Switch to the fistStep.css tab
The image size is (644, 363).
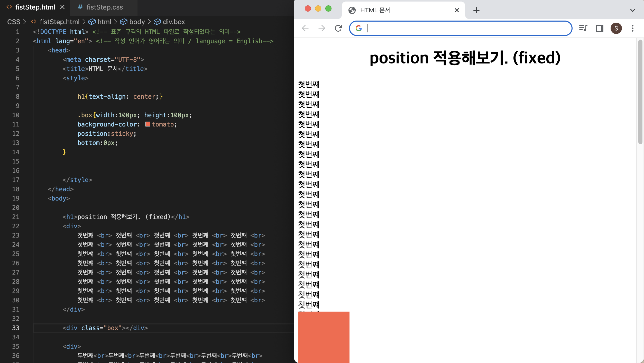point(104,7)
